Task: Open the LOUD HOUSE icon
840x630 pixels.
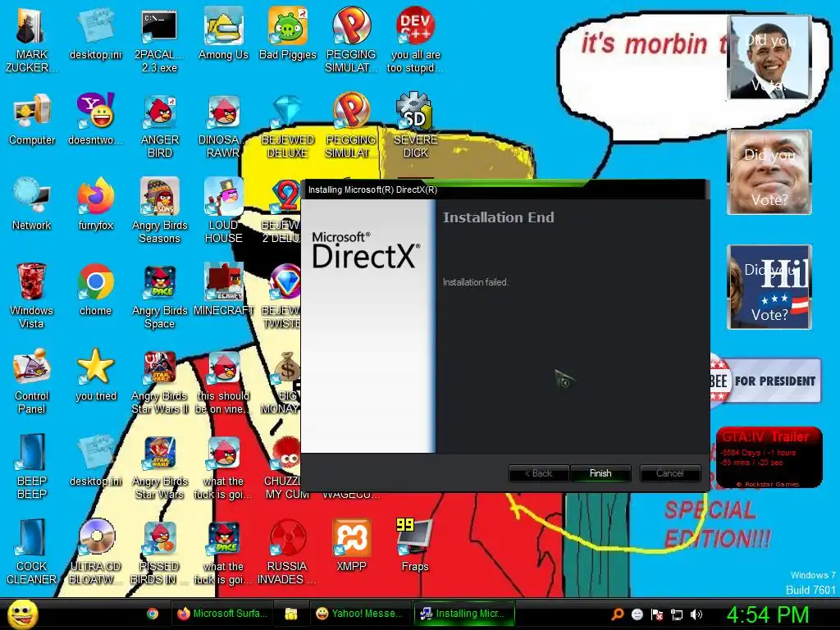Action: [223, 211]
